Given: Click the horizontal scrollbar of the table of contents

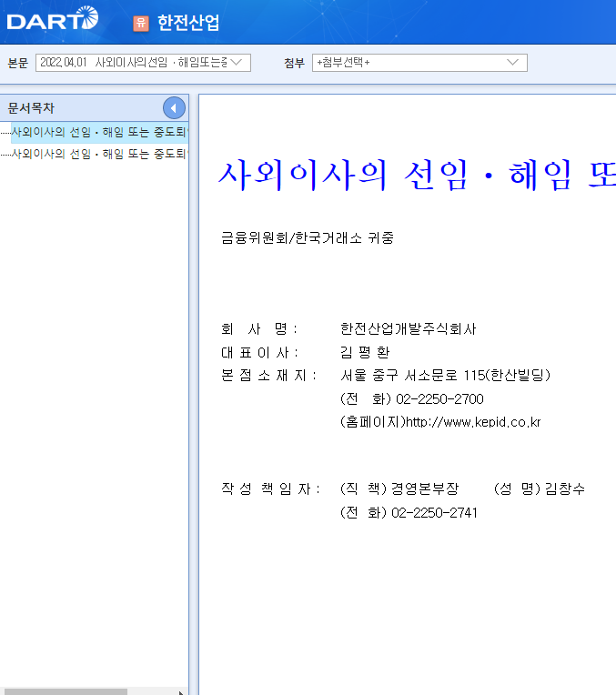Looking at the screenshot, I should [x=66, y=691].
